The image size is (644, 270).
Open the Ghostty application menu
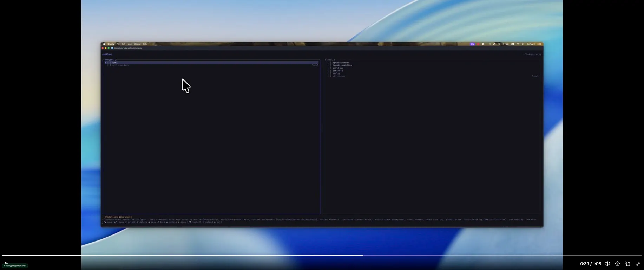[111, 44]
